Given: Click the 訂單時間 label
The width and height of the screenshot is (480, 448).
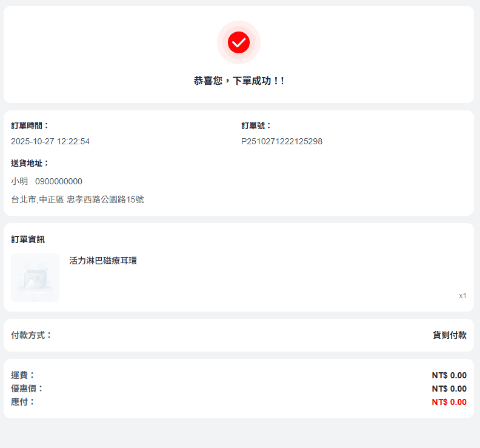Looking at the screenshot, I should 30,125.
